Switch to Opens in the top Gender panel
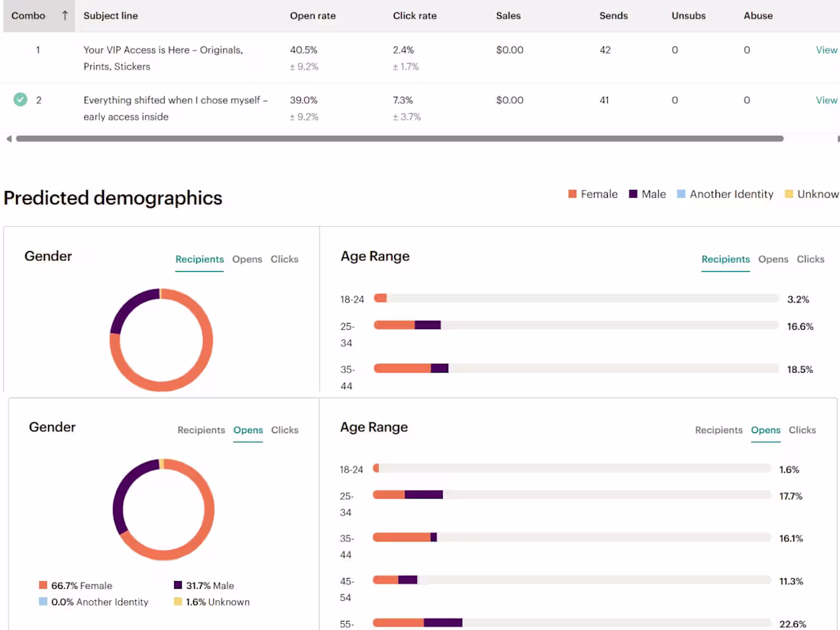Screen dimensions: 840x630 (247, 259)
